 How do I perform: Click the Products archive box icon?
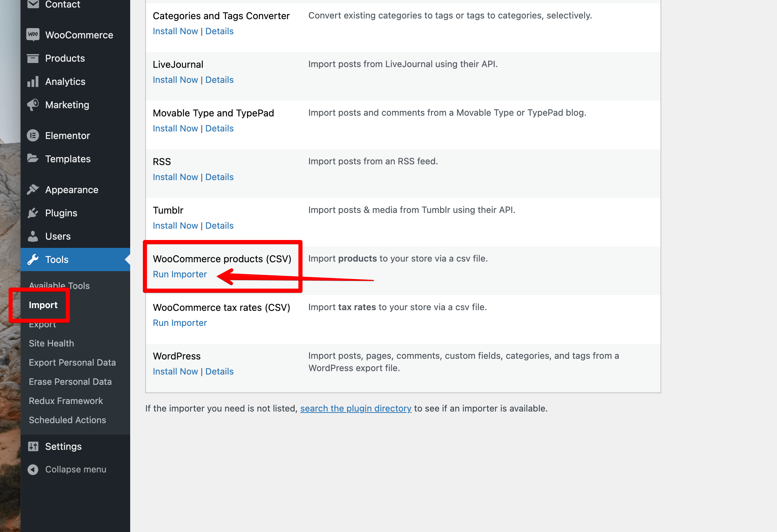(33, 58)
